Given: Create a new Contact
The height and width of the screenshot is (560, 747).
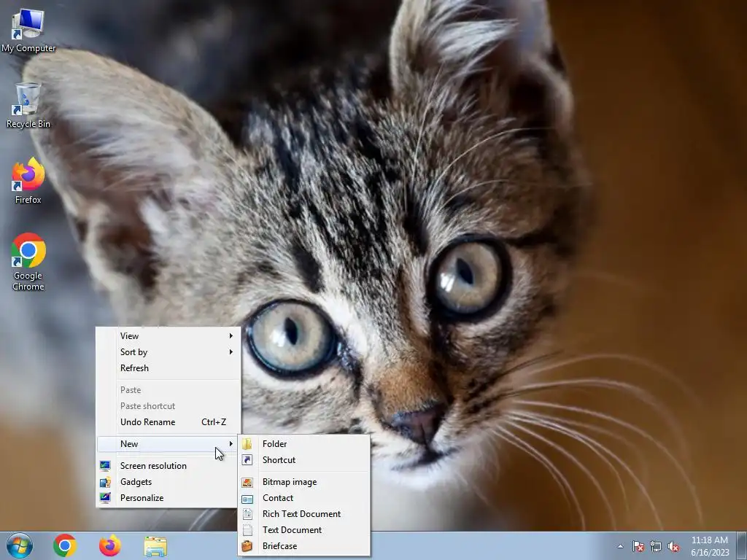Looking at the screenshot, I should click(x=304, y=498).
